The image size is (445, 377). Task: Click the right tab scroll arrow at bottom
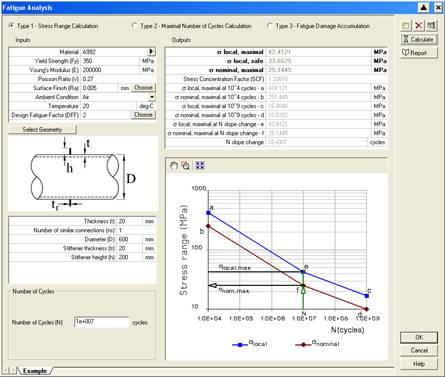14,370
